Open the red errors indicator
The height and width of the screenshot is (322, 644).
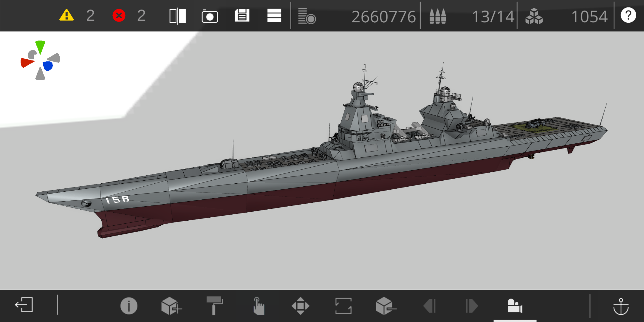pos(119,15)
